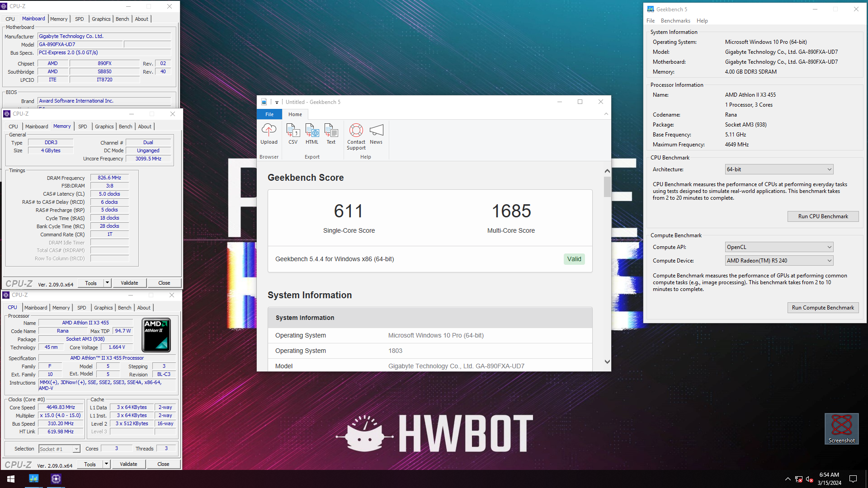
Task: Switch to Memory tab in CPU CPU-Z window
Action: coord(61,308)
